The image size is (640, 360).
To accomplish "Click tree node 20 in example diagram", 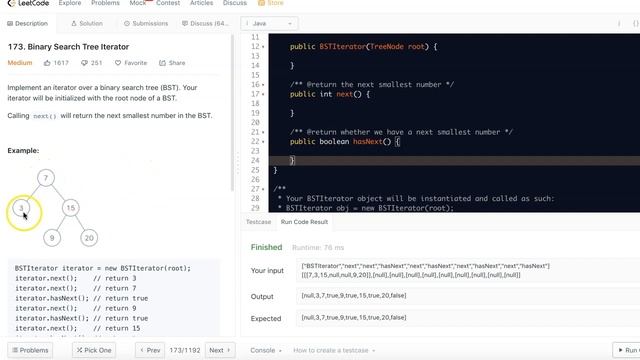I will click(89, 238).
